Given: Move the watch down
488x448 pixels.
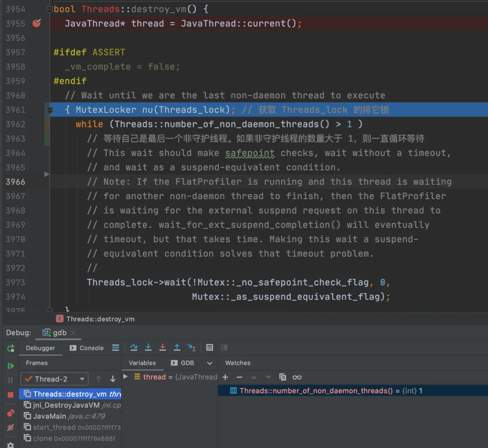Looking at the screenshot, I should (268, 378).
